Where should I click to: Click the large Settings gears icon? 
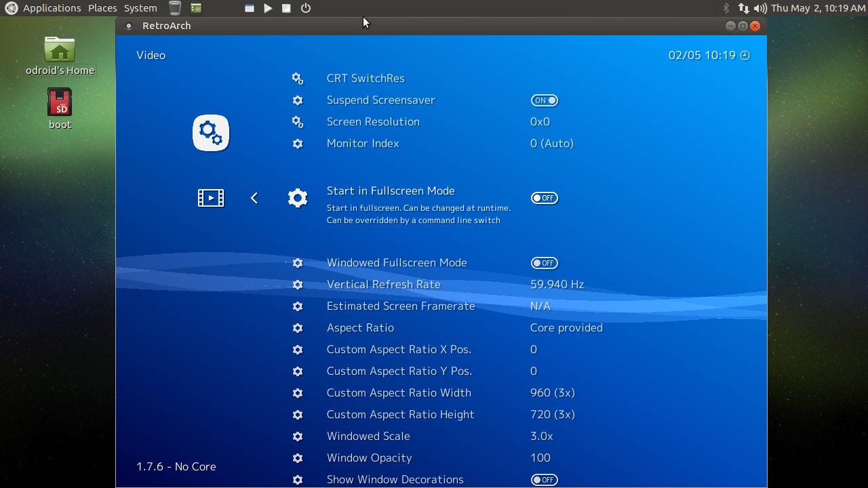tap(211, 133)
